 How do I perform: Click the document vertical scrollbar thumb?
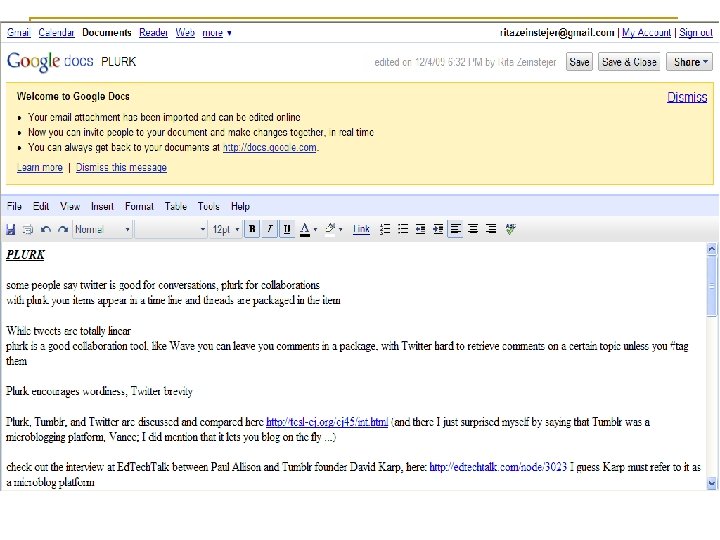[711, 286]
